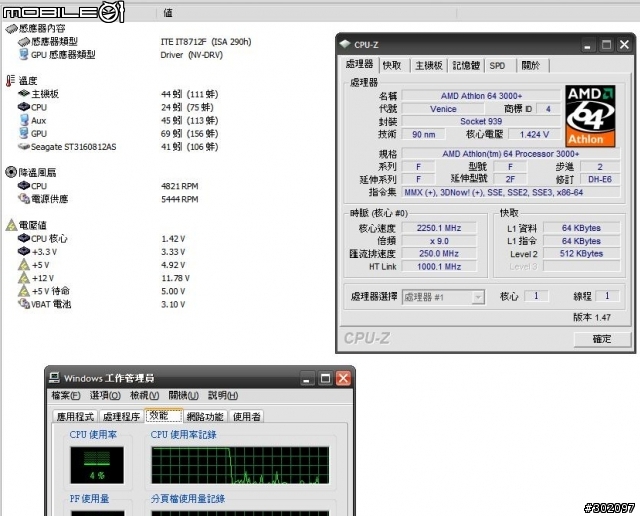Click the AMD Athlon 64 3000+ name field
The width and height of the screenshot is (640, 516).
coord(481,96)
